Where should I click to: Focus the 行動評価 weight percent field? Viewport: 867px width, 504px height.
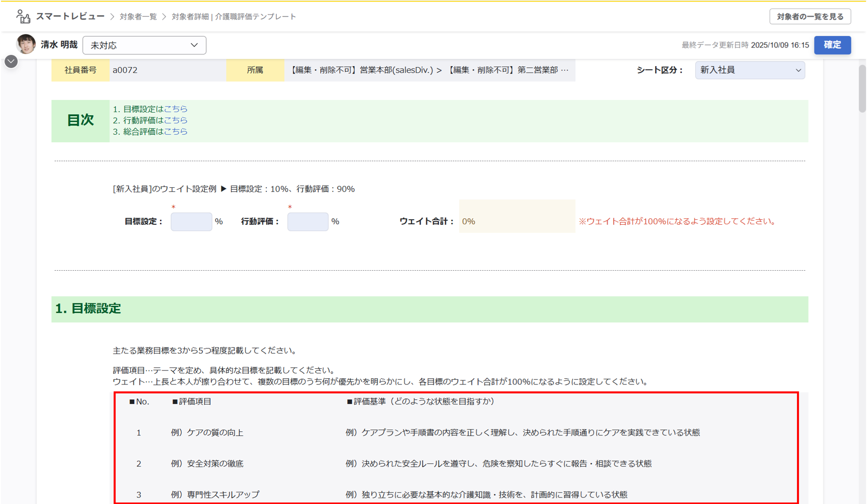click(x=307, y=221)
